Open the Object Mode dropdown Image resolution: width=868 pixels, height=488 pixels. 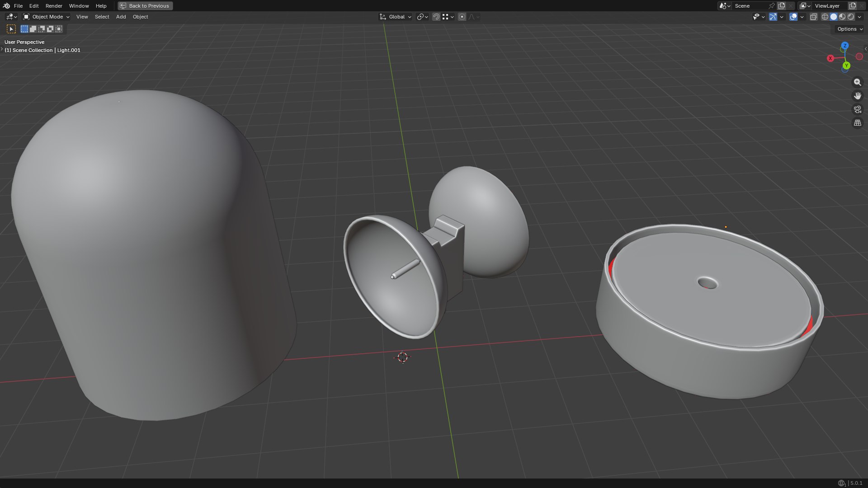coord(46,17)
